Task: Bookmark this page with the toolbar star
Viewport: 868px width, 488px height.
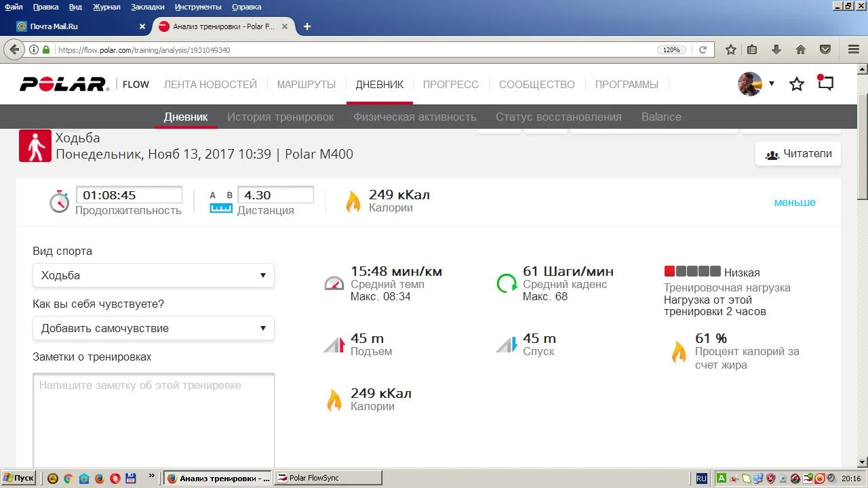Action: click(731, 49)
